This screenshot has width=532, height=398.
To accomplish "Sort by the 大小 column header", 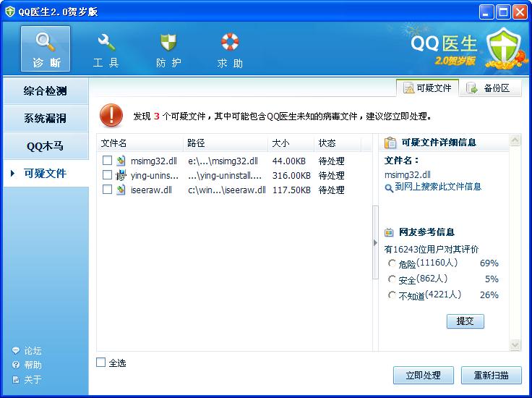I will pyautogui.click(x=291, y=143).
